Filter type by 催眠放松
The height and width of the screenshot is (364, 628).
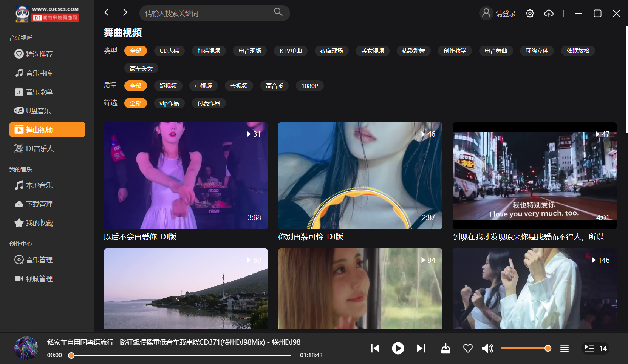point(578,51)
